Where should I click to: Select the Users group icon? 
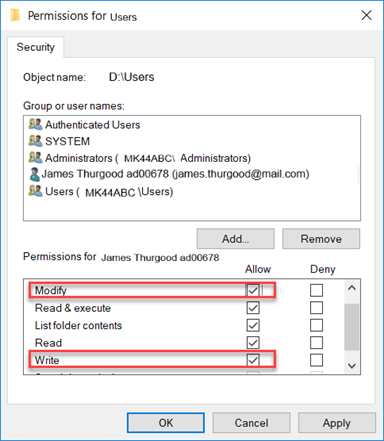[35, 191]
